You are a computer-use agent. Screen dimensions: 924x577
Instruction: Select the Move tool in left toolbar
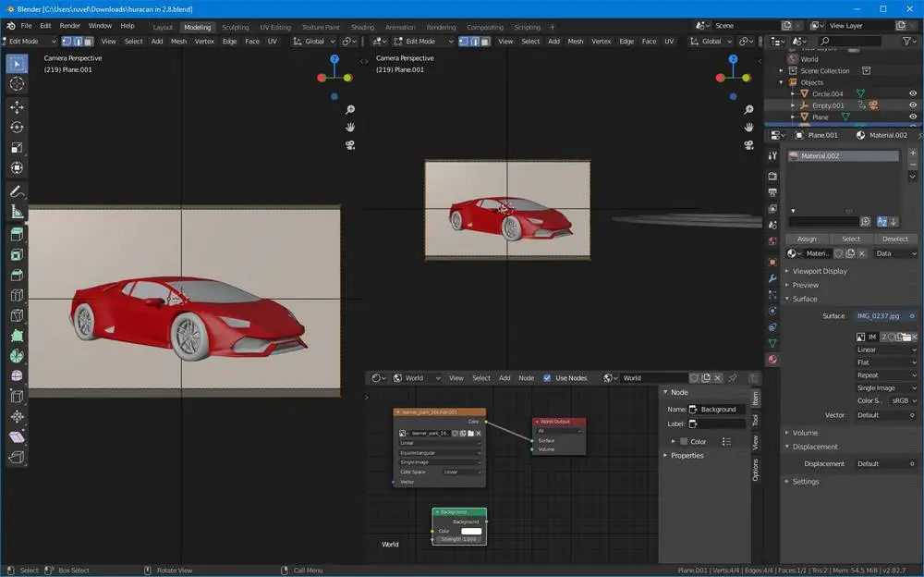click(x=17, y=107)
